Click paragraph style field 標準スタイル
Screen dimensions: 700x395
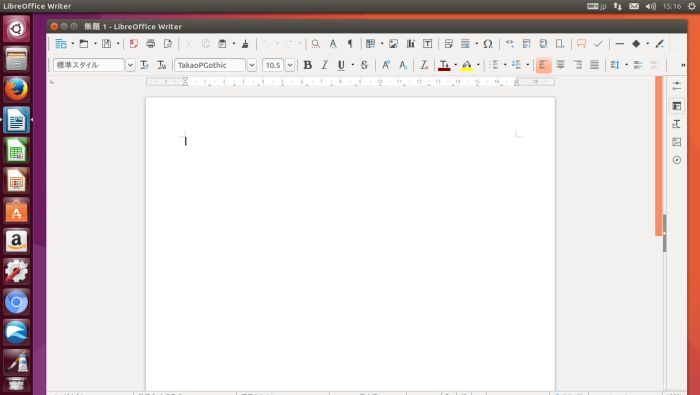point(89,65)
